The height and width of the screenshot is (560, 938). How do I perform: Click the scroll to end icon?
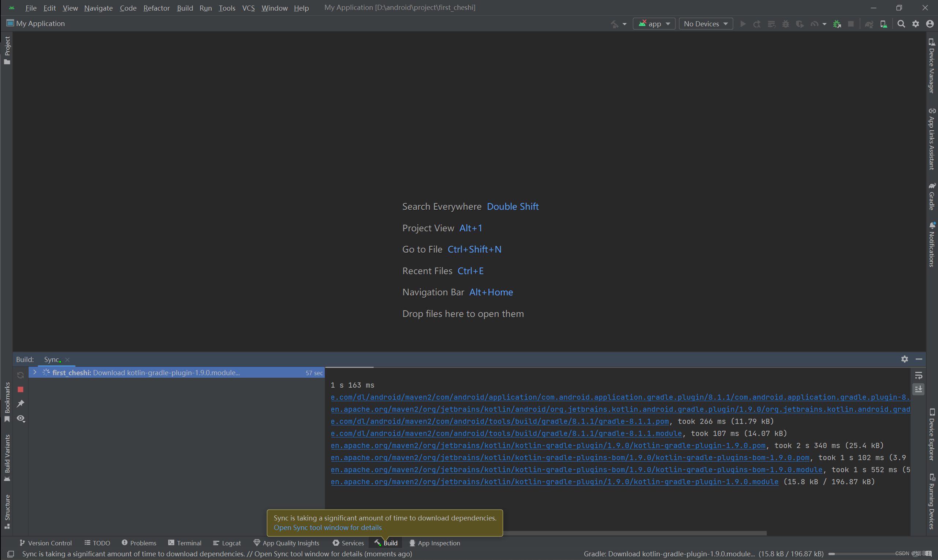pos(918,389)
